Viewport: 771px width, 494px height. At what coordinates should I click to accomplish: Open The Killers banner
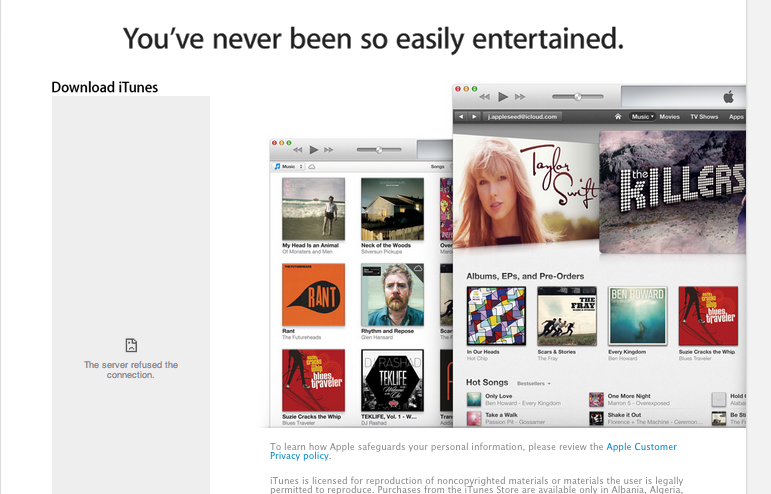[673, 192]
